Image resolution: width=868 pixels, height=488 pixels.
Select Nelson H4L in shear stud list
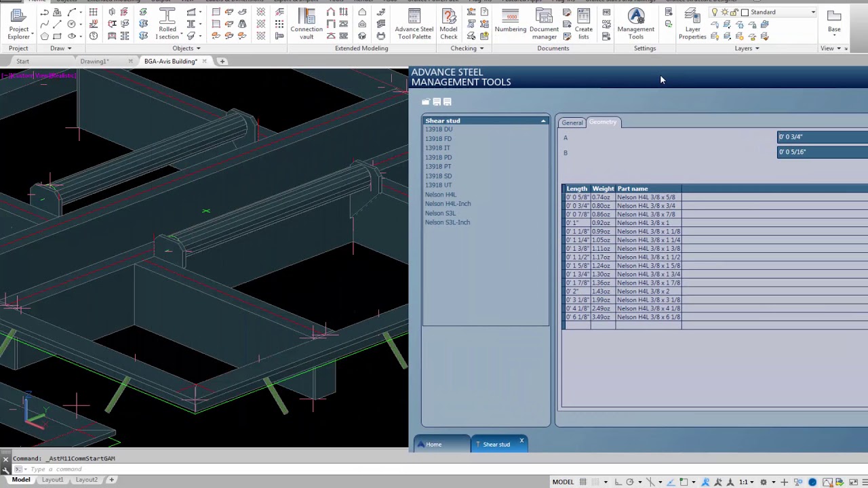click(x=440, y=195)
